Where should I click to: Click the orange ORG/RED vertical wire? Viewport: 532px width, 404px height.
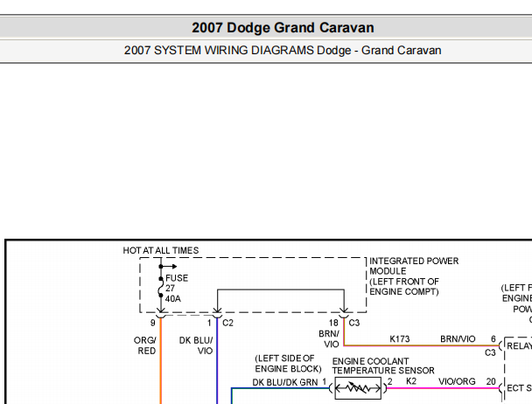[x=161, y=360]
